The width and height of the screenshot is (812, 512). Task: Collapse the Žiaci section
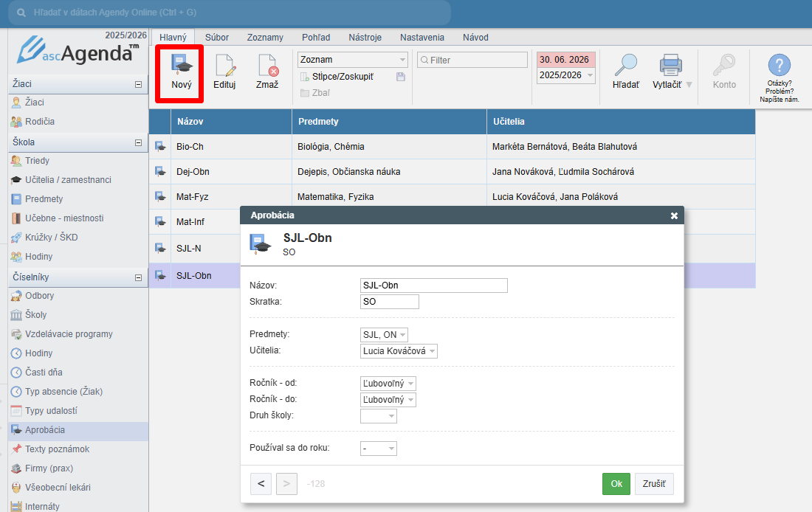pos(138,84)
